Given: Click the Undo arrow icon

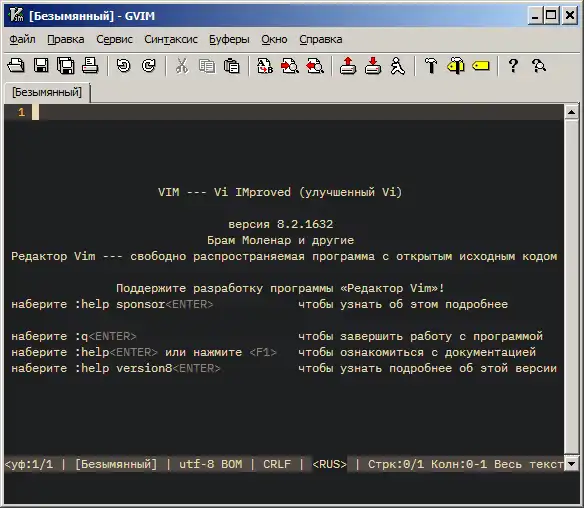Looking at the screenshot, I should [123, 66].
